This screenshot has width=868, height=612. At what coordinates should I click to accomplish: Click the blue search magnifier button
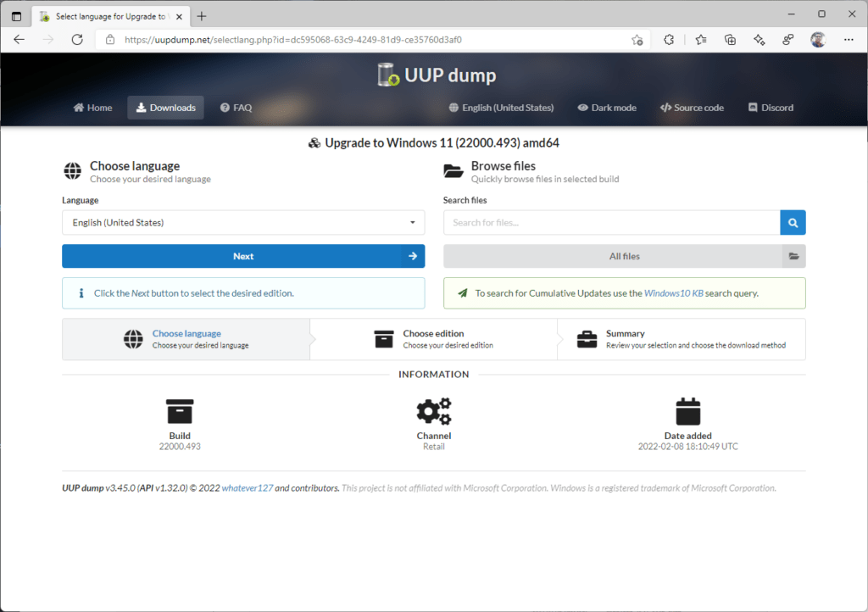tap(793, 223)
